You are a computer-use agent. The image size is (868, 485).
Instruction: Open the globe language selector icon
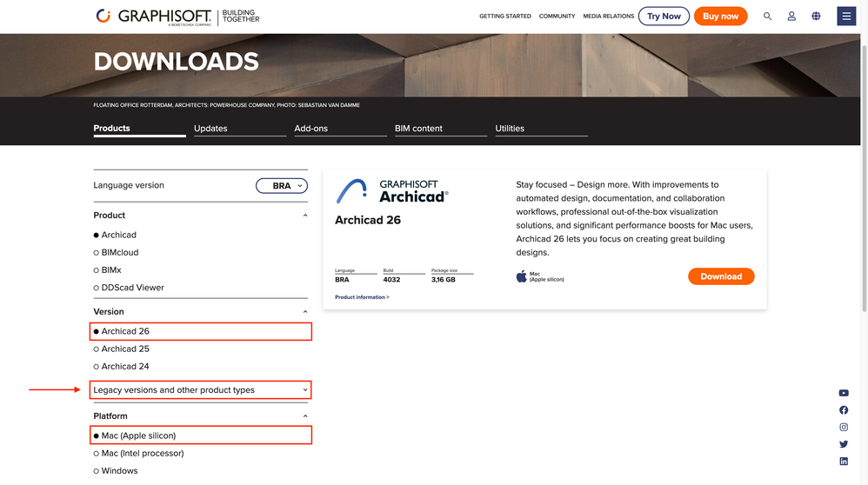pyautogui.click(x=816, y=16)
